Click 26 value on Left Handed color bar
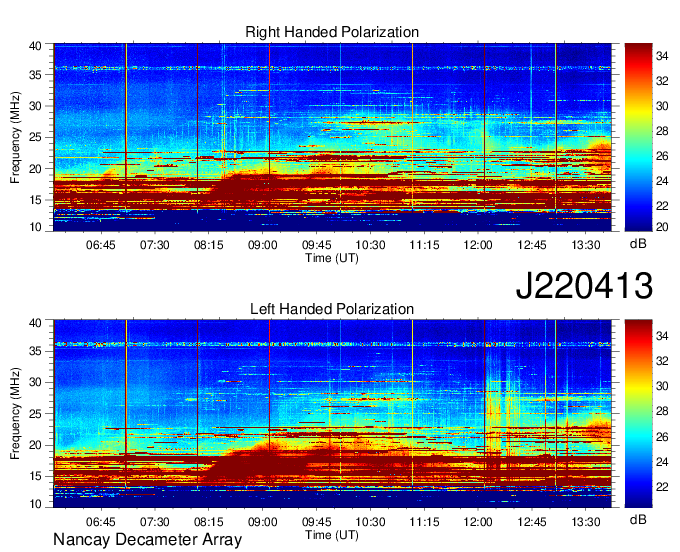This screenshot has height=552, width=680. pyautogui.click(x=662, y=437)
